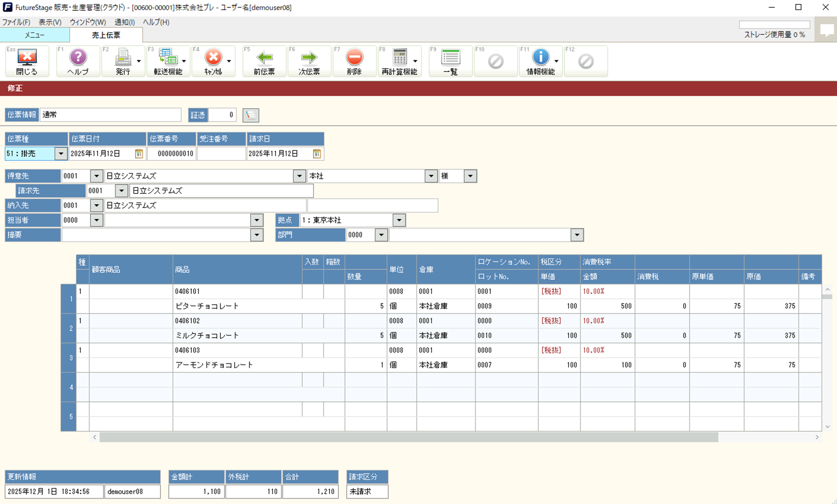Open the 拠点 dropdown showing 東京本社
This screenshot has width=837, height=504.
point(399,220)
